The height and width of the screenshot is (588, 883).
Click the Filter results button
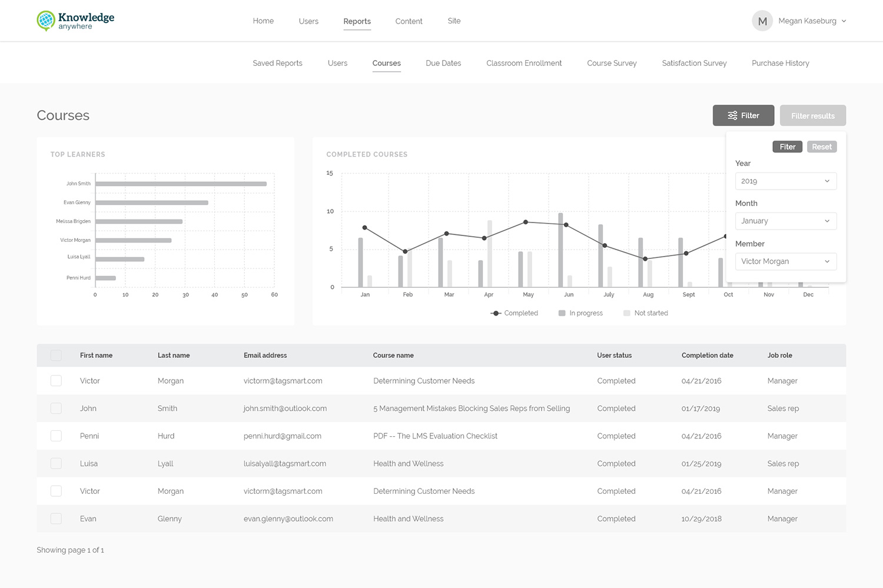pos(812,115)
